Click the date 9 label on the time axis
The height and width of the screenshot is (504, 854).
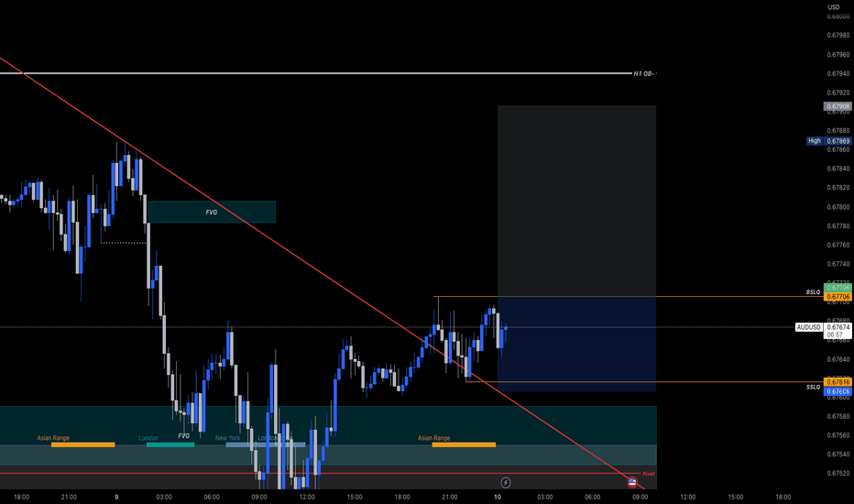point(116,497)
